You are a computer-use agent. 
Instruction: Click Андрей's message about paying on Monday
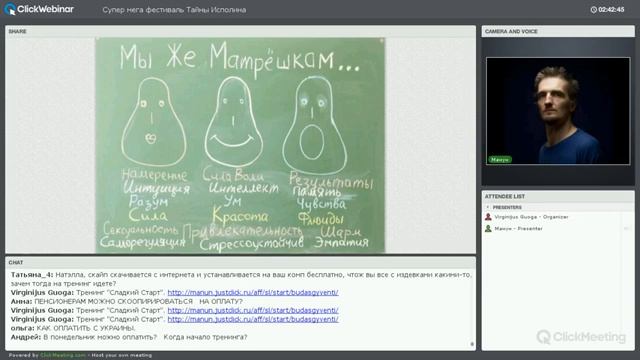pos(129,337)
